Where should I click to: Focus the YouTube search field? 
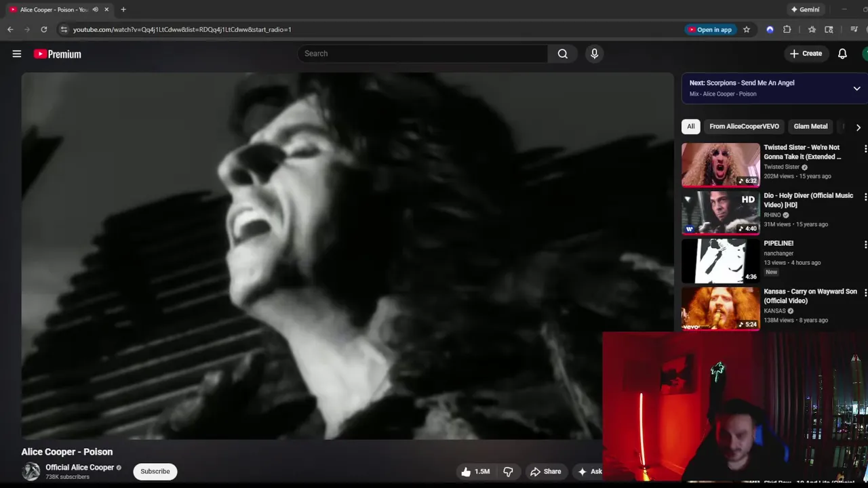coord(422,54)
